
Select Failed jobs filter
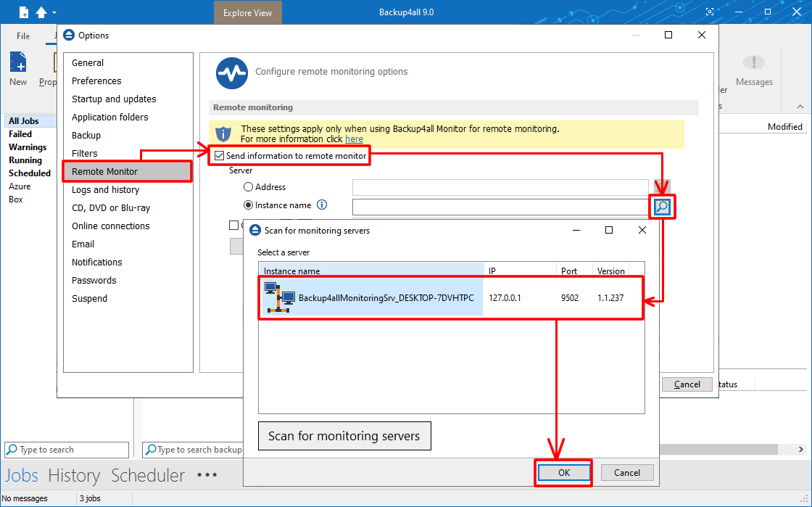coord(20,133)
